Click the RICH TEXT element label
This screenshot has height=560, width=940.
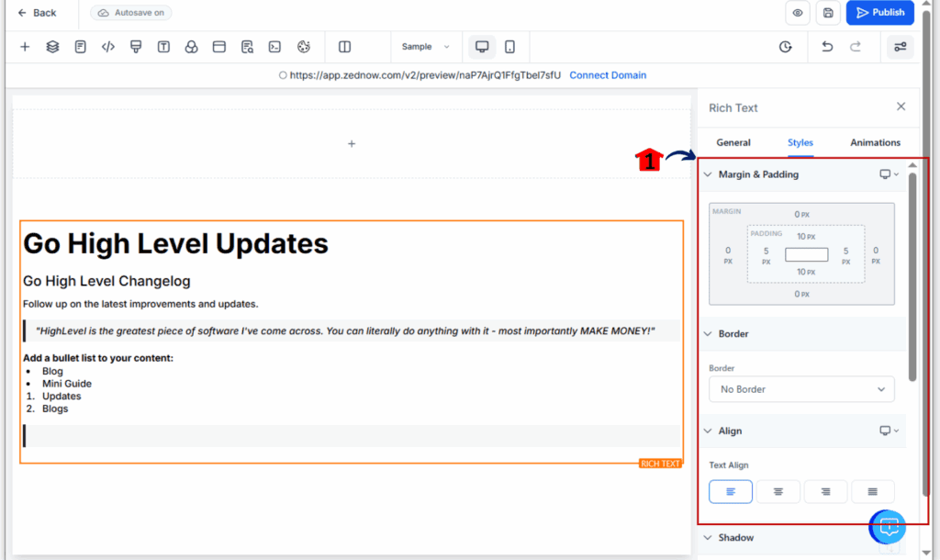(x=660, y=465)
